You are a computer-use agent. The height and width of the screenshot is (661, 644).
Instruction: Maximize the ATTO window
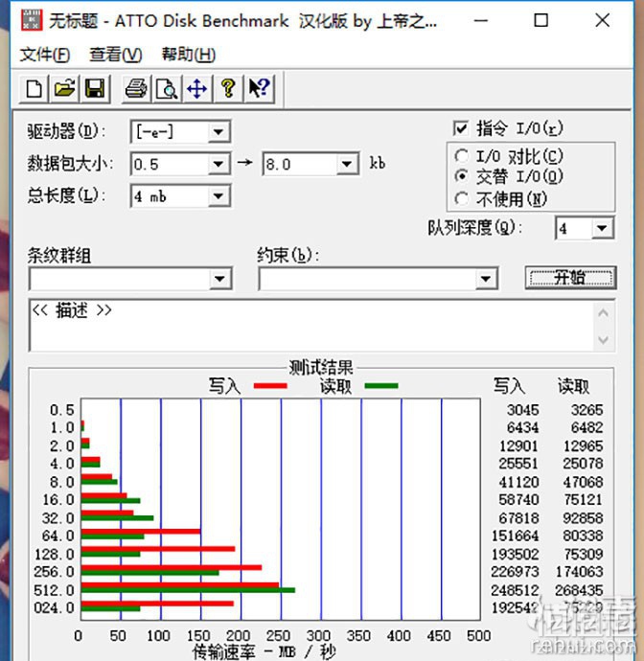(x=541, y=20)
